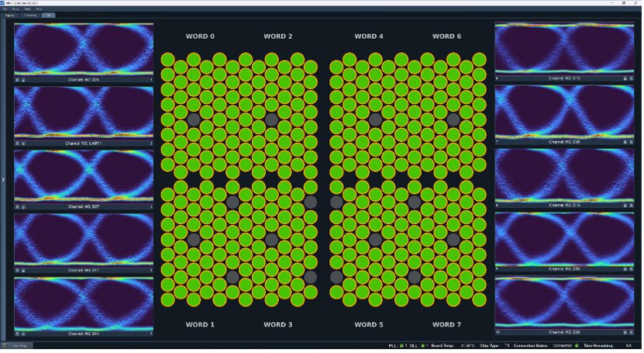Viewport: 644px width, 353px height.
Task: Open the Help menu
Action: click(39, 9)
